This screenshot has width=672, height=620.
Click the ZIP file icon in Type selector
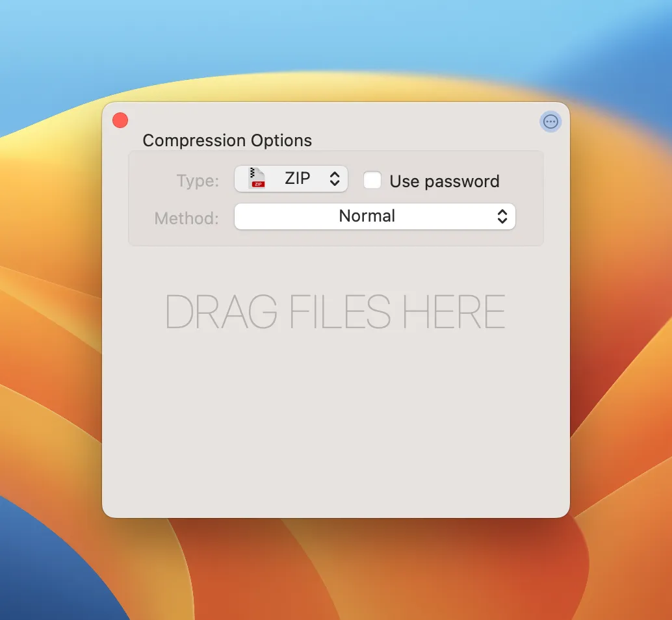[x=257, y=178]
